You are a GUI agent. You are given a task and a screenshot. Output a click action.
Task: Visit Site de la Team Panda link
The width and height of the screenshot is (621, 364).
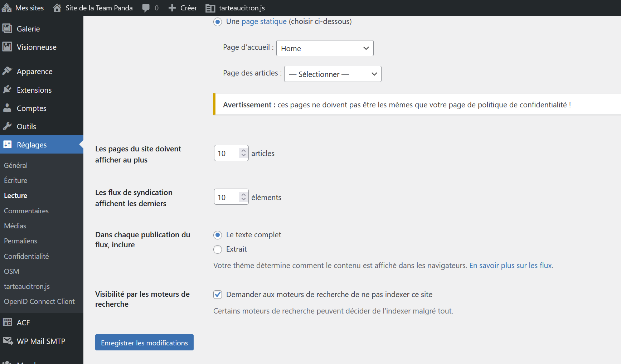[x=99, y=8]
